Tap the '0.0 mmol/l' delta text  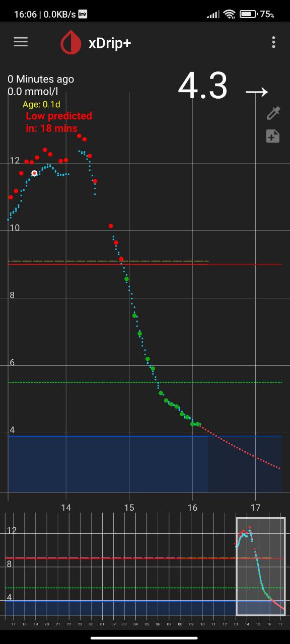click(33, 92)
